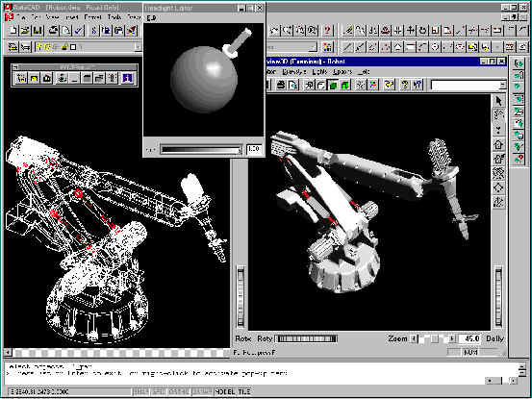Click the 1.00 value field in preview window
The height and width of the screenshot is (399, 532).
(x=253, y=149)
